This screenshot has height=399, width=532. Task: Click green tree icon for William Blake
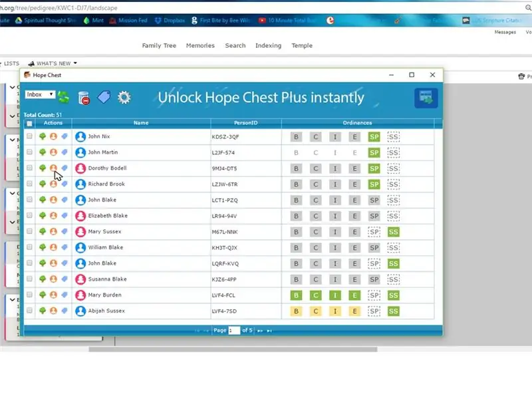(x=43, y=247)
